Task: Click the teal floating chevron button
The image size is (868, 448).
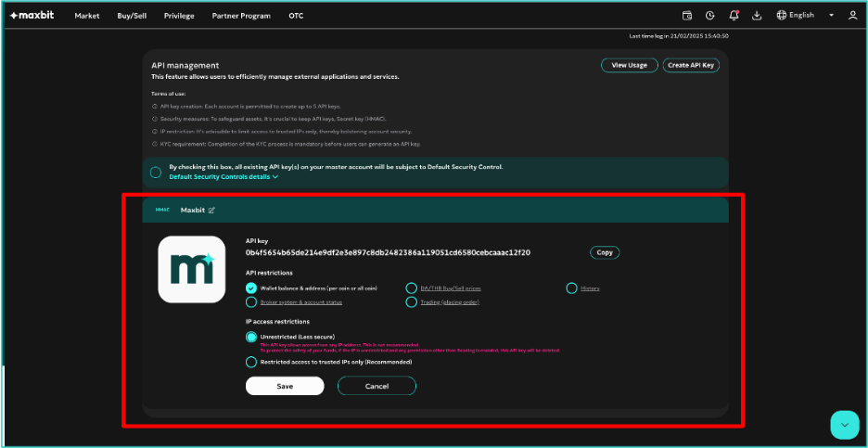Action: [x=844, y=424]
